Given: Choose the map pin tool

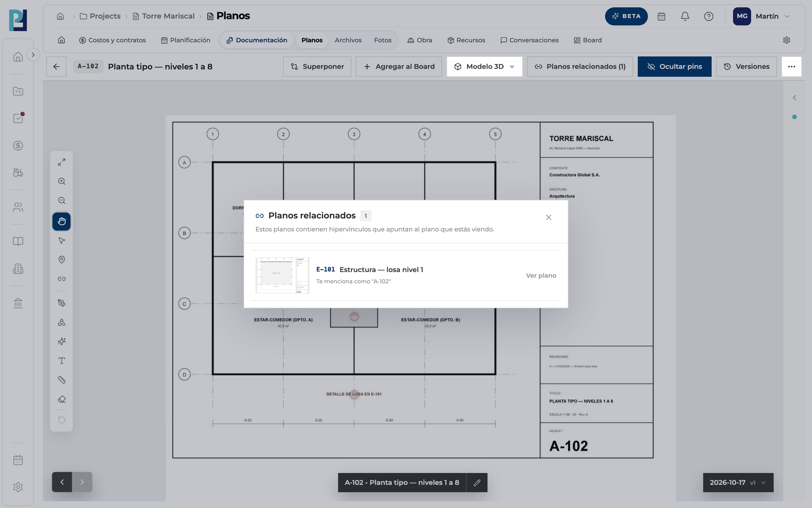Looking at the screenshot, I should (x=61, y=260).
